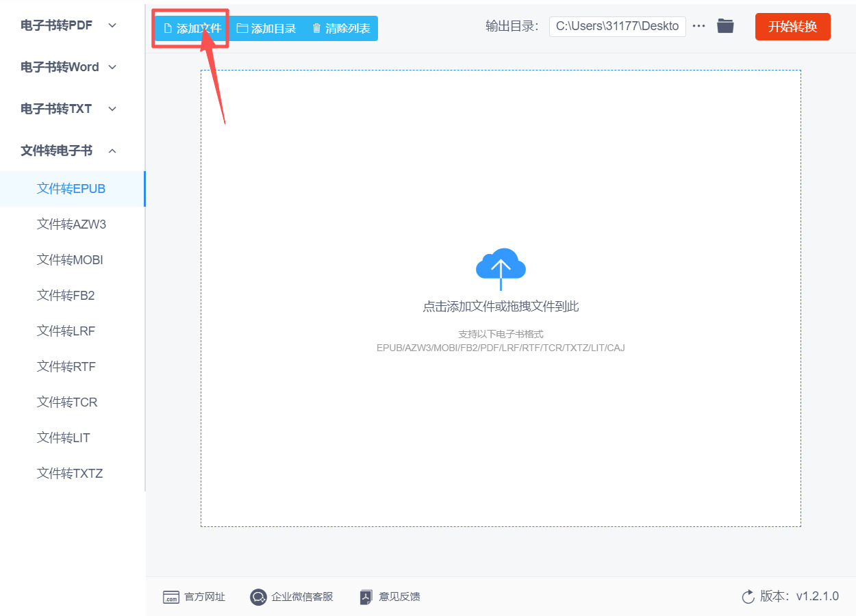The width and height of the screenshot is (856, 616).
Task: Click the feedback document icon
Action: pos(366,598)
